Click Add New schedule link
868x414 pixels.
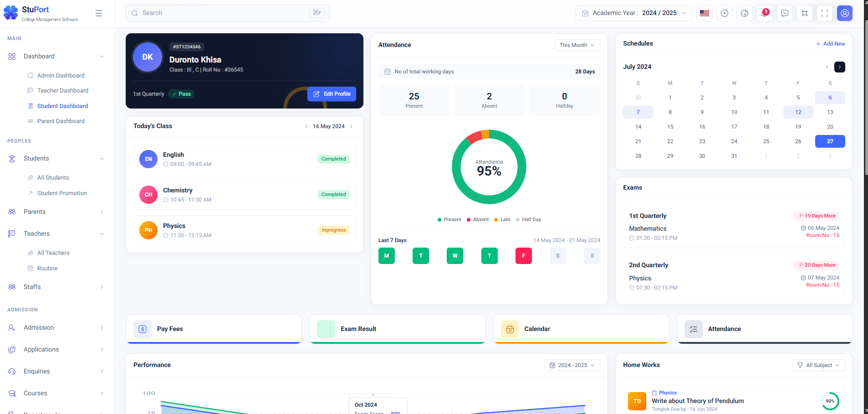click(831, 44)
